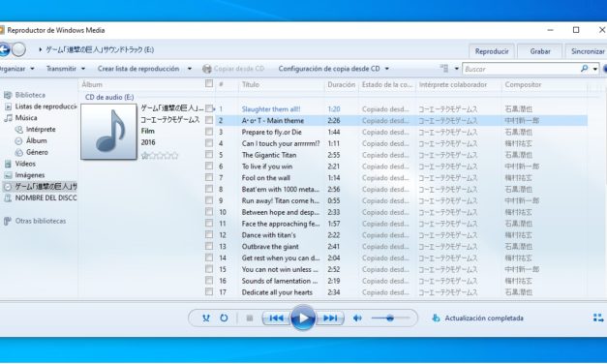Screen dimensions: 607x364
Task: Switch to the Reproducir tab
Action: 492,51
